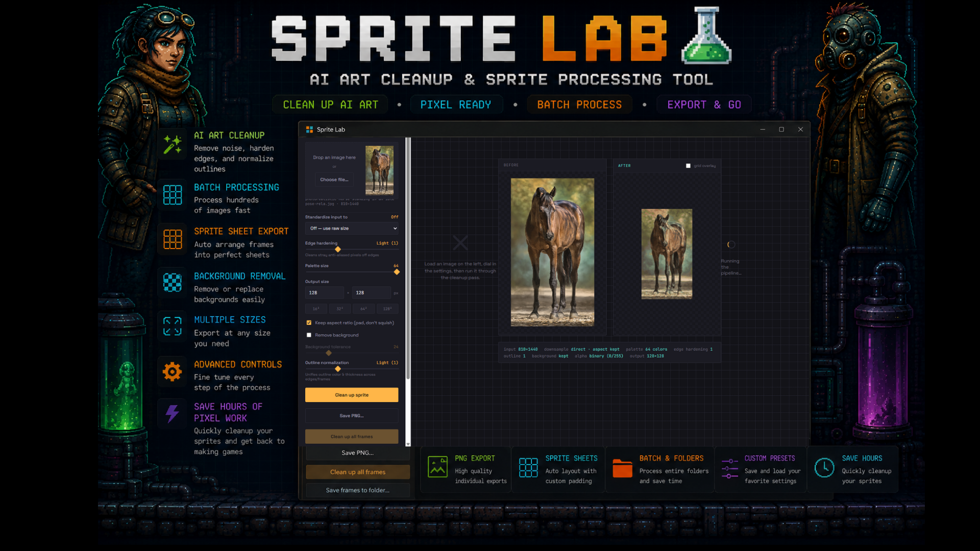The width and height of the screenshot is (980, 551).
Task: Click the Batch & Folders folder icon
Action: pyautogui.click(x=622, y=468)
